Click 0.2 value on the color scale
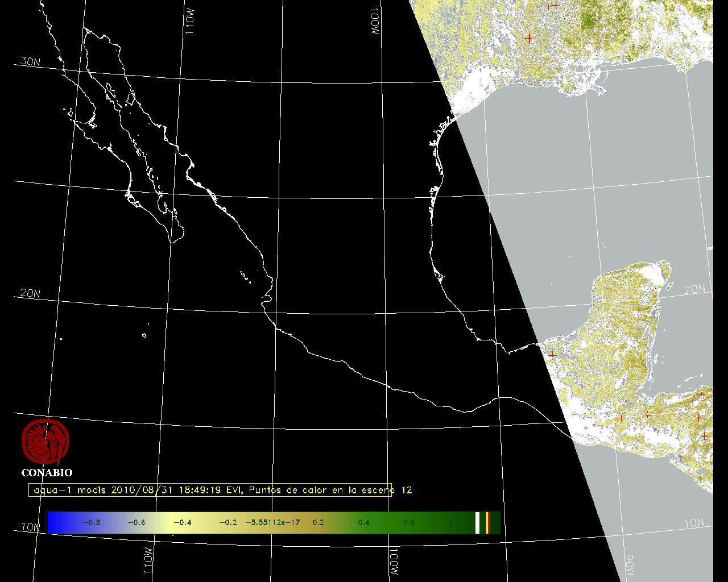Image resolution: width=728 pixels, height=582 pixels. tap(318, 523)
